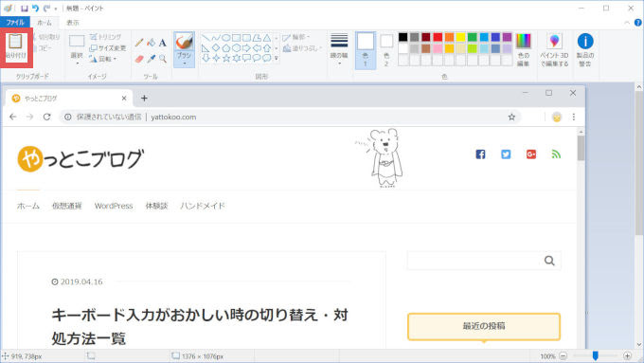Click Resize (サイズ変更) in the Image group
This screenshot has height=363, width=644.
tap(108, 48)
